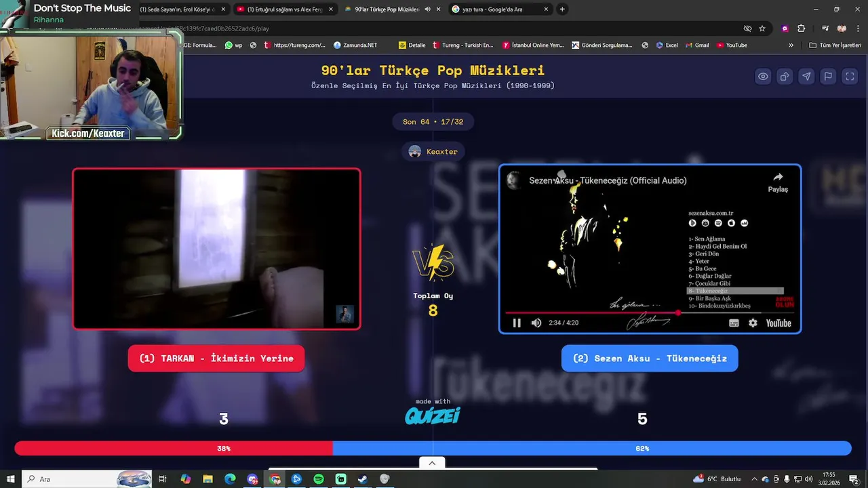Open Spotify from taskbar
This screenshot has height=488, width=868.
point(319,479)
